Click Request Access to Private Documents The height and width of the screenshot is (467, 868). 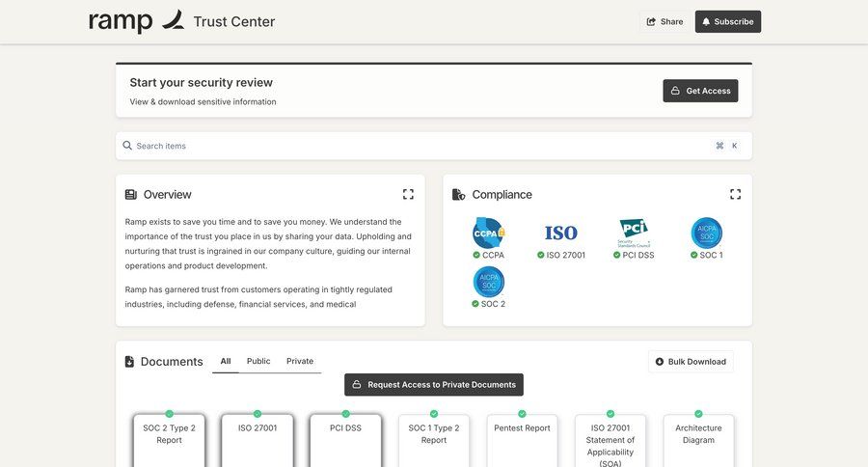coord(434,384)
